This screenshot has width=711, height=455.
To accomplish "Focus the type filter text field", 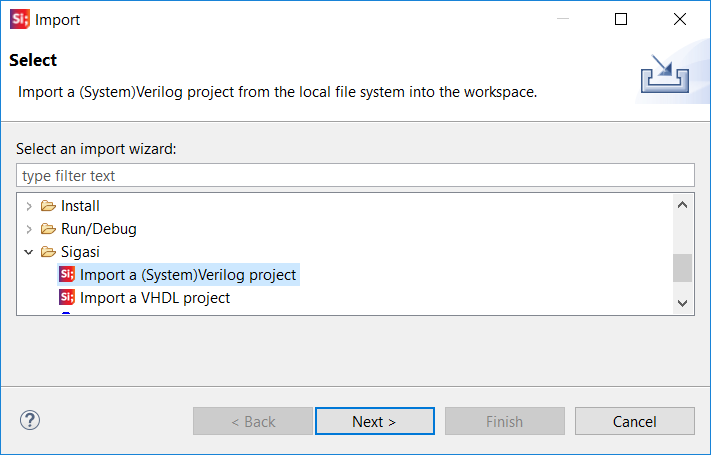I will [355, 175].
